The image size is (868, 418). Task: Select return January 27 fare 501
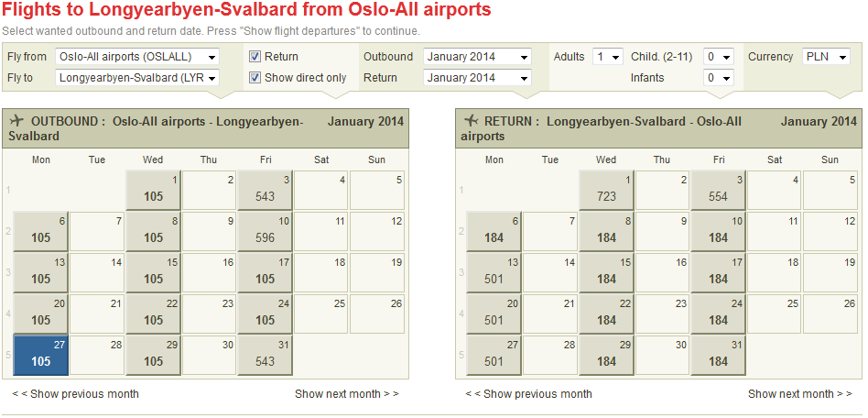(494, 356)
